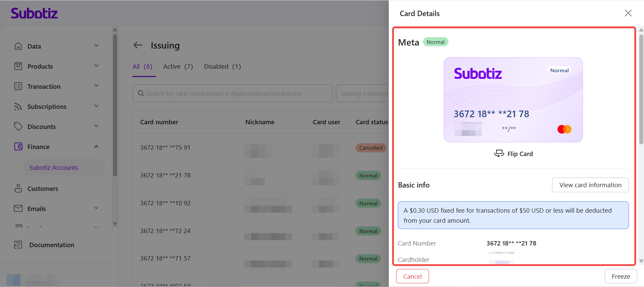
Task: Click the Normal label on the card image
Action: coord(559,70)
